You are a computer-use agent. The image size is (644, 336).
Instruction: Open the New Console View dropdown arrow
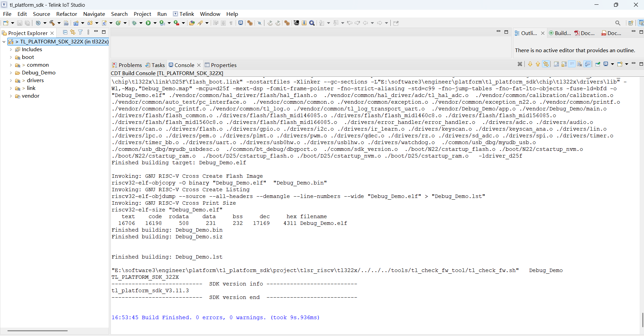(x=626, y=64)
